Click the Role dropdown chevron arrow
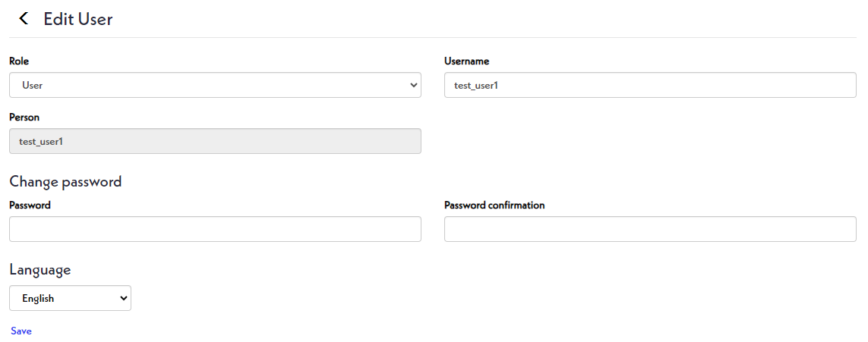 tap(414, 85)
